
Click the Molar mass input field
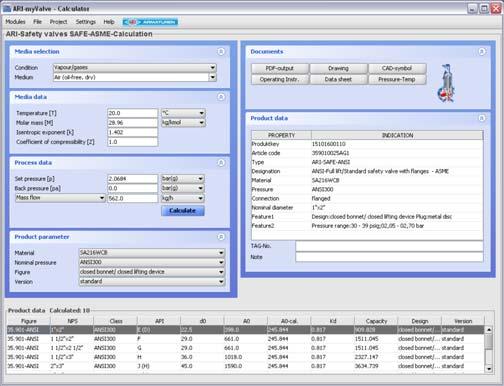coord(132,123)
